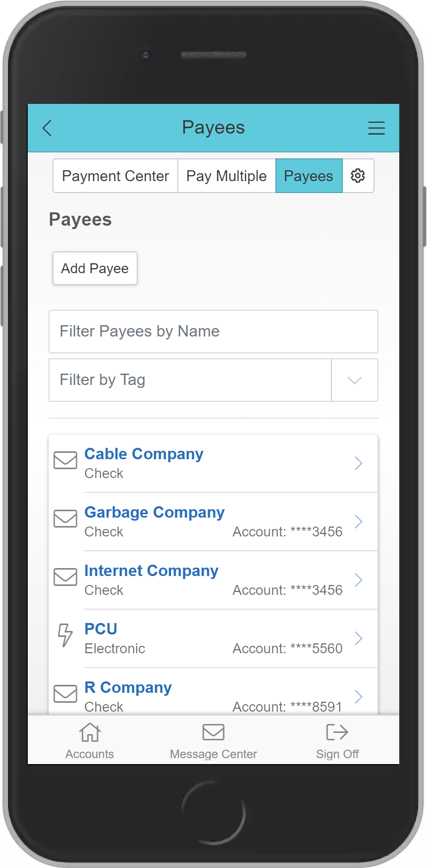Tap the Accounts home icon

90,732
